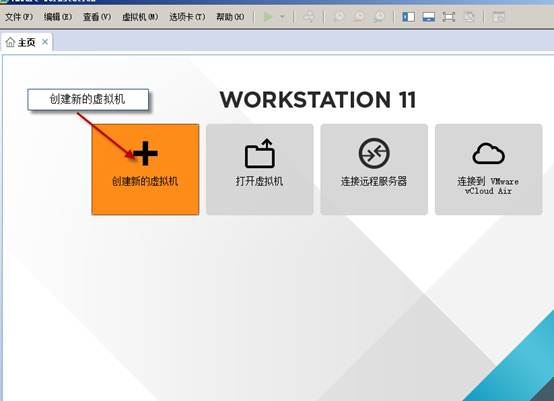The width and height of the screenshot is (554, 401).
Task: Switch to full screen mode icon
Action: (449, 17)
